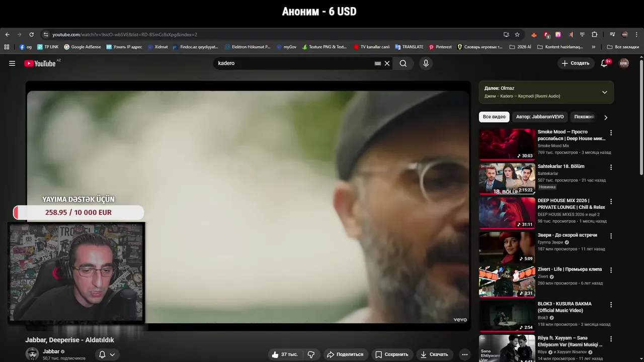The image size is (644, 362).
Task: Download video with Скачать button
Action: [x=434, y=354]
